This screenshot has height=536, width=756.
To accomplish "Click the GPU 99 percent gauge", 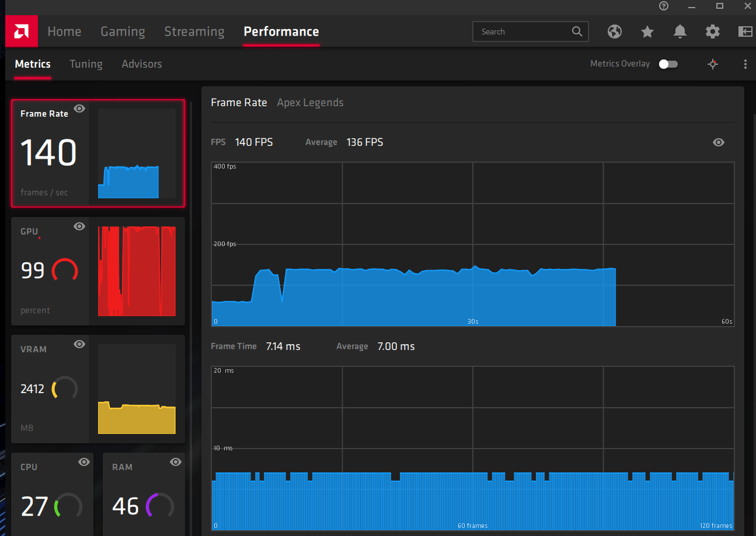I will (x=65, y=271).
